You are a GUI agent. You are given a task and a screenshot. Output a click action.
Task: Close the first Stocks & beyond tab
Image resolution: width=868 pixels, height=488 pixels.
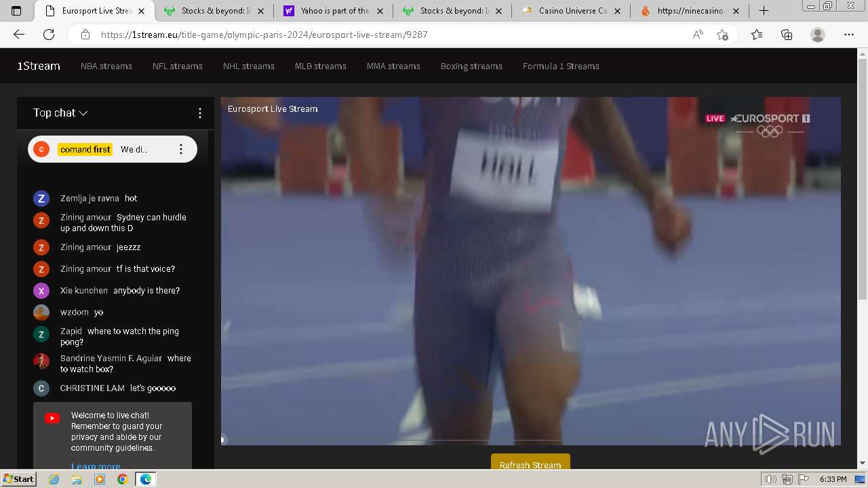pos(261,11)
